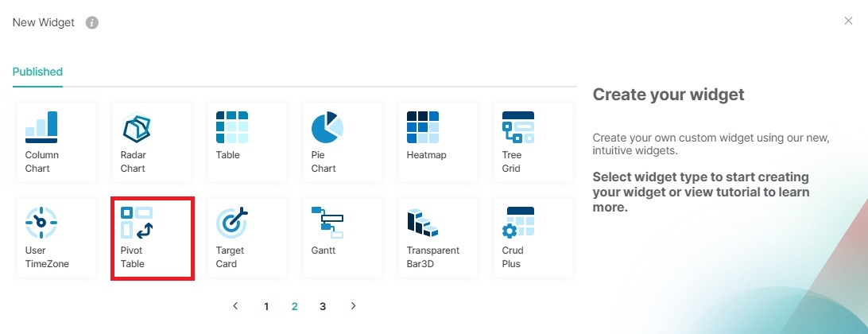868x334 pixels.
Task: Go to next page with right chevron
Action: coord(353,305)
